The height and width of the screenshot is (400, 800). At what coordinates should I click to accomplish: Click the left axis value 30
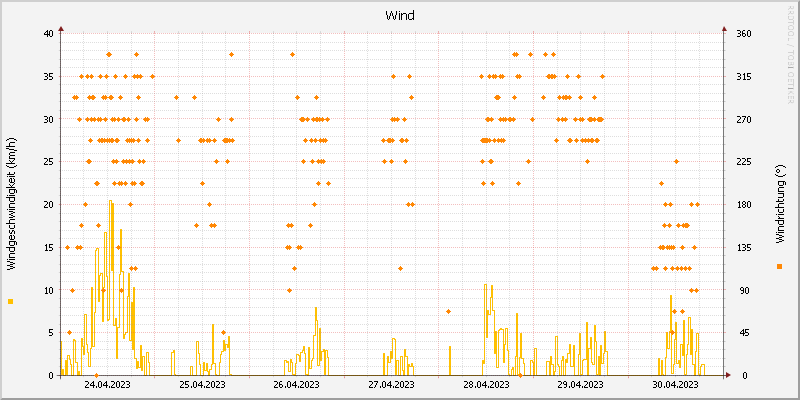coord(48,119)
